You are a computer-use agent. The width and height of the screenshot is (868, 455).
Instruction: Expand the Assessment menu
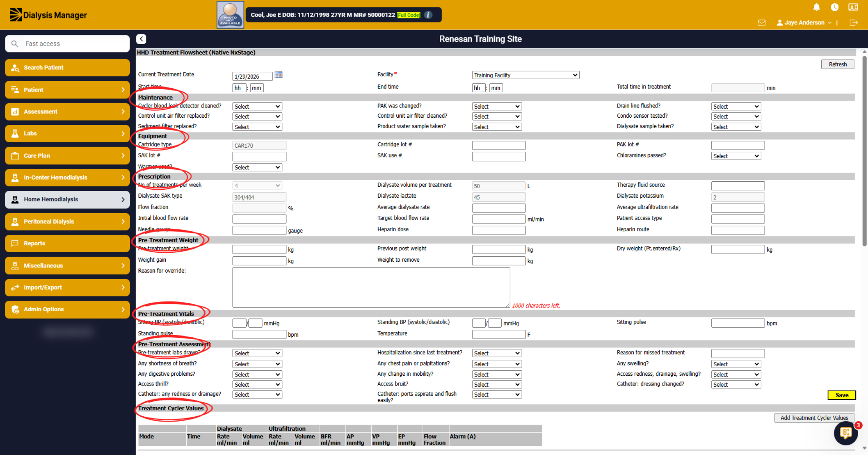(67, 111)
